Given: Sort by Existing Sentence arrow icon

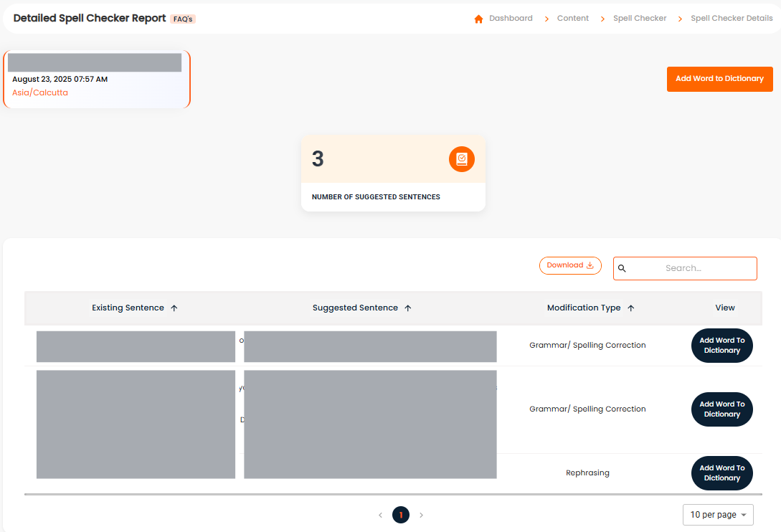Looking at the screenshot, I should click(174, 308).
